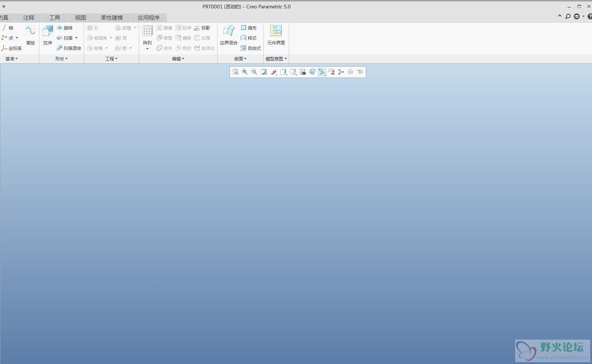Expand the 工程 group dropdown
The width and height of the screenshot is (592, 364).
point(111,59)
